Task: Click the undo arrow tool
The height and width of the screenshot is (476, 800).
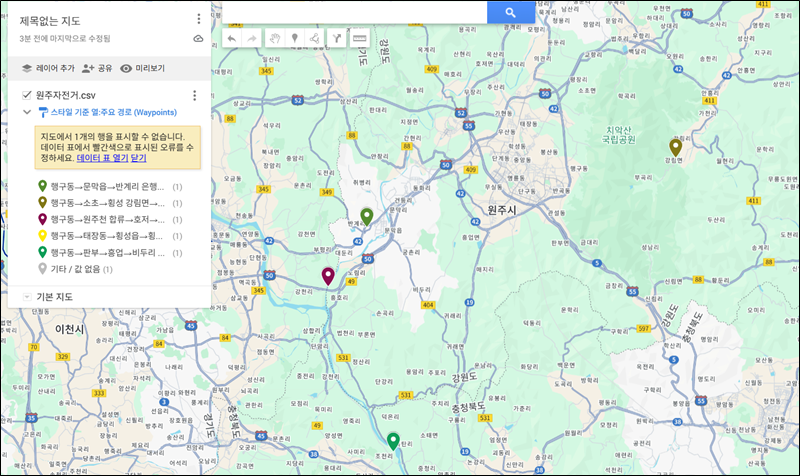Action: click(x=232, y=38)
